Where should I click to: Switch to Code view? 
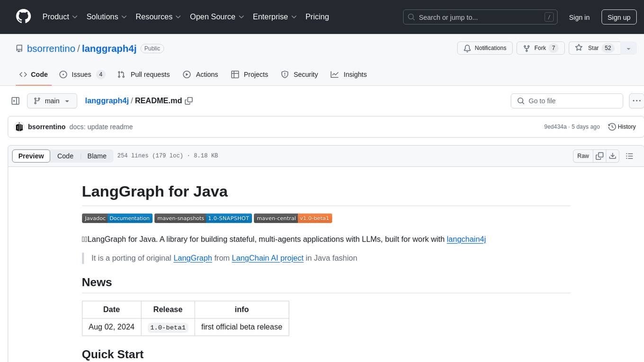click(65, 156)
